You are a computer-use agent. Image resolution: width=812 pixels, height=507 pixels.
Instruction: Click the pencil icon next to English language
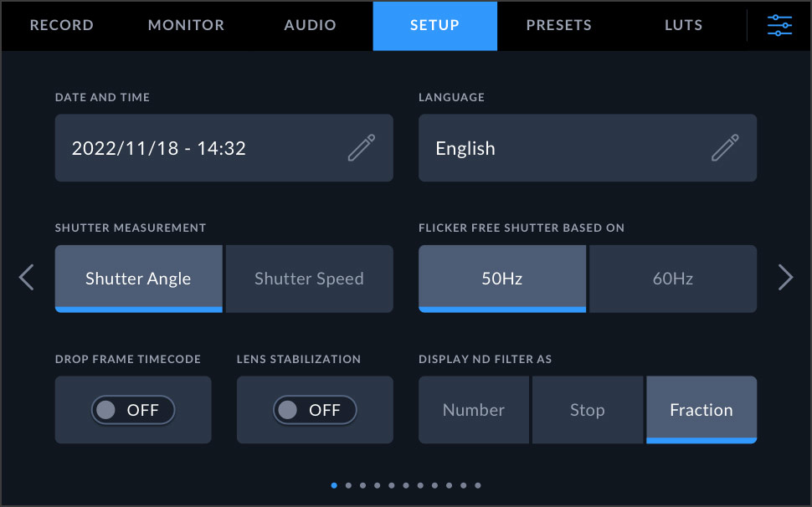click(x=725, y=147)
